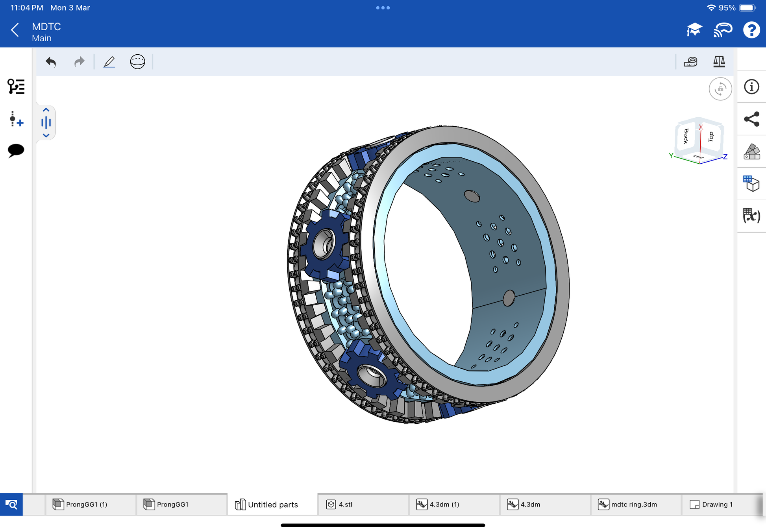The image size is (766, 532).
Task: Open the share document icon
Action: click(x=751, y=119)
